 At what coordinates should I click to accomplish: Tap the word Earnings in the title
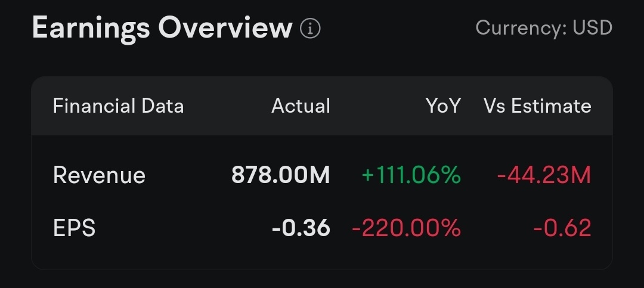(x=91, y=29)
